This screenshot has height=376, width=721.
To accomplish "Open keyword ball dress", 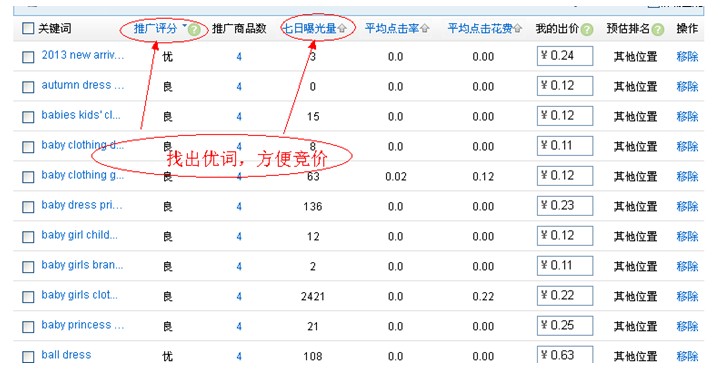I will pyautogui.click(x=66, y=355).
